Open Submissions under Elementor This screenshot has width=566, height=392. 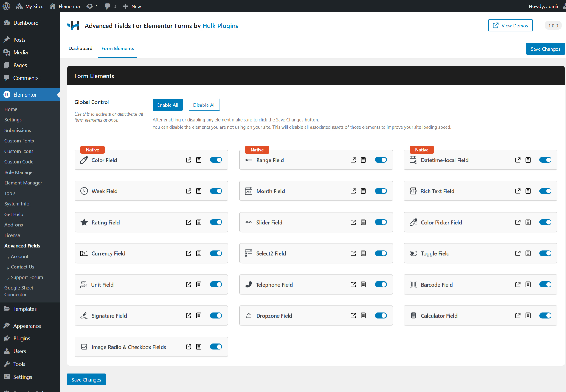pos(18,130)
